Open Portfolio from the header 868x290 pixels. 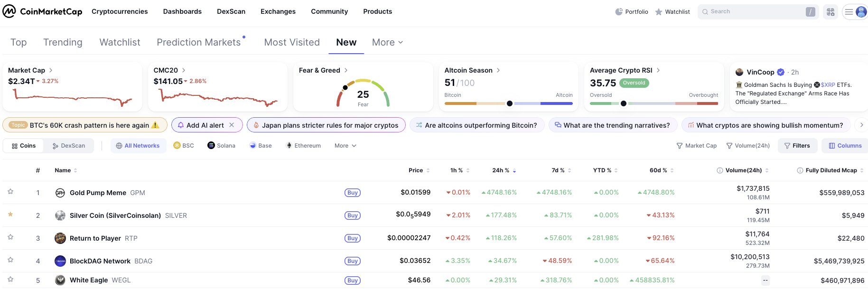click(x=631, y=12)
